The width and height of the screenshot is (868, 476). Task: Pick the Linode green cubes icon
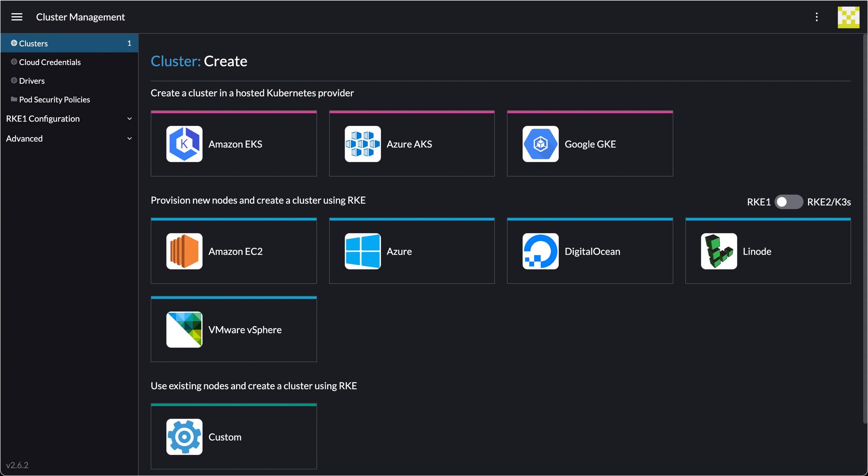(x=719, y=251)
